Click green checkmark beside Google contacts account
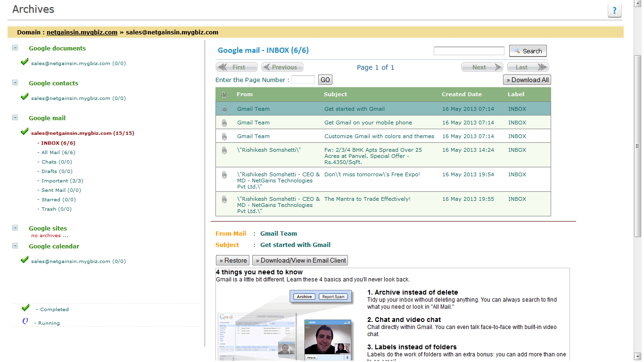The width and height of the screenshot is (644, 362). [x=25, y=97]
